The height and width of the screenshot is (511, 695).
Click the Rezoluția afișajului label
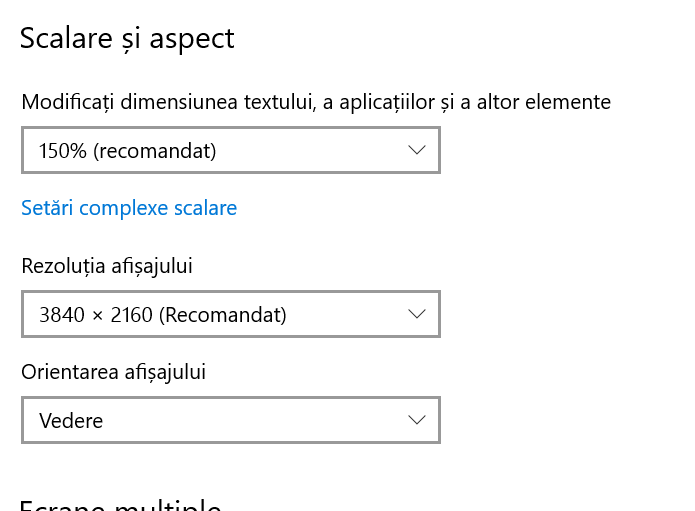click(x=107, y=266)
